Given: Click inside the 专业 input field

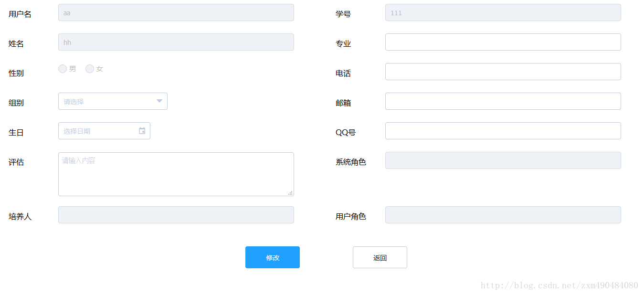Looking at the screenshot, I should click(x=503, y=42).
